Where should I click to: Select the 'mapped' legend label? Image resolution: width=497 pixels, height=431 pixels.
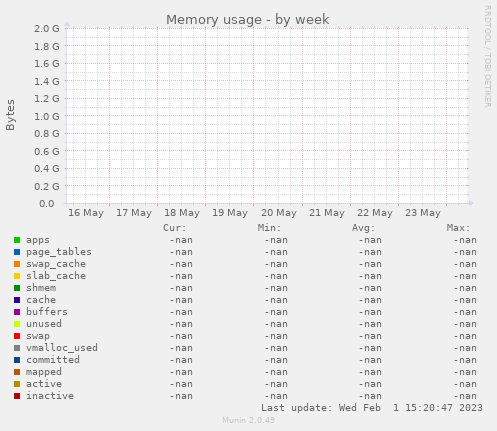[x=44, y=372]
